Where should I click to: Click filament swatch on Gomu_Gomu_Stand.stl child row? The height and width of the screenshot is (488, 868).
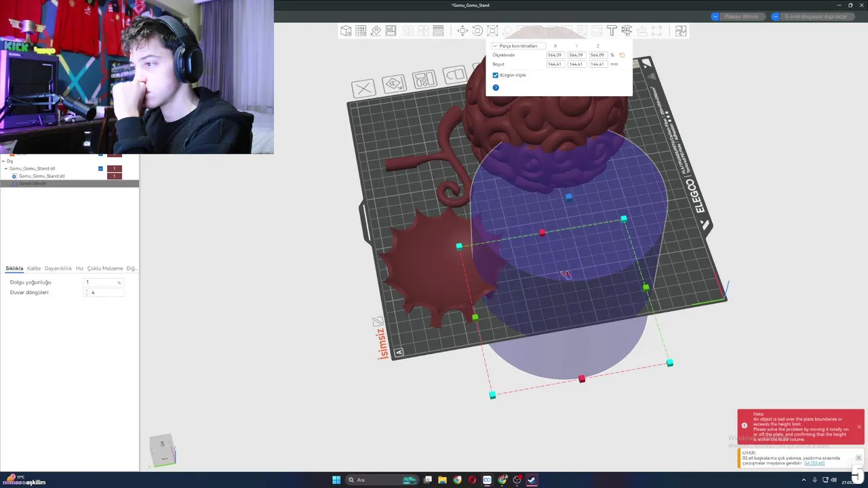(x=115, y=176)
